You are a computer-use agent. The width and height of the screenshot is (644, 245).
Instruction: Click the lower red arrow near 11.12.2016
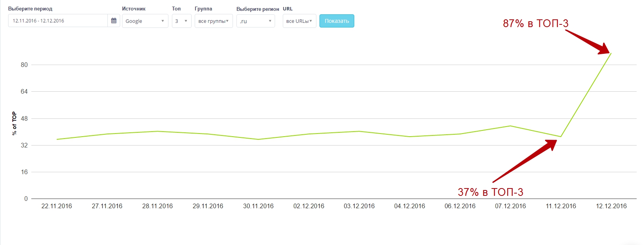coord(525,161)
